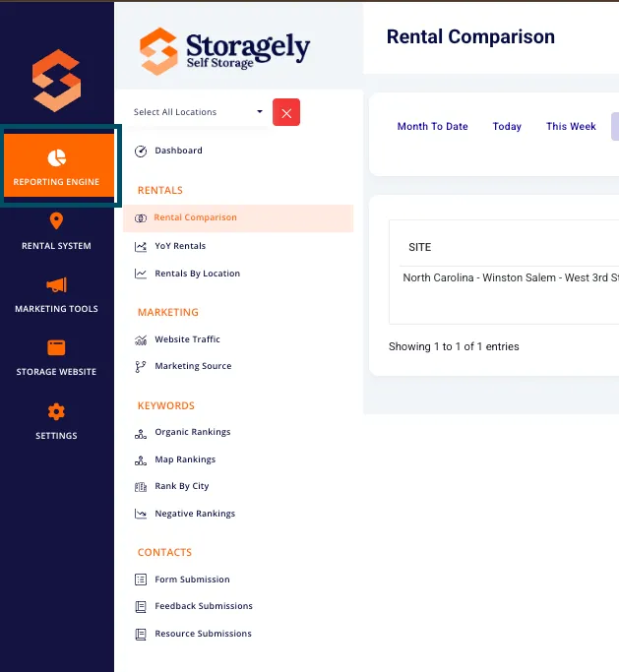
Task: Open Rental System via the pin icon
Action: [56, 221]
